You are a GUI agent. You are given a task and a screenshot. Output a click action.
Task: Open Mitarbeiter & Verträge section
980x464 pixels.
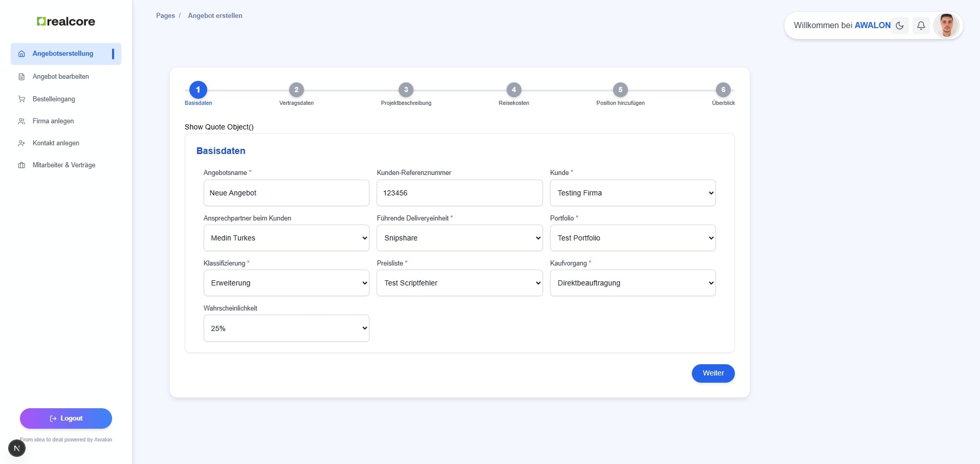tap(64, 165)
